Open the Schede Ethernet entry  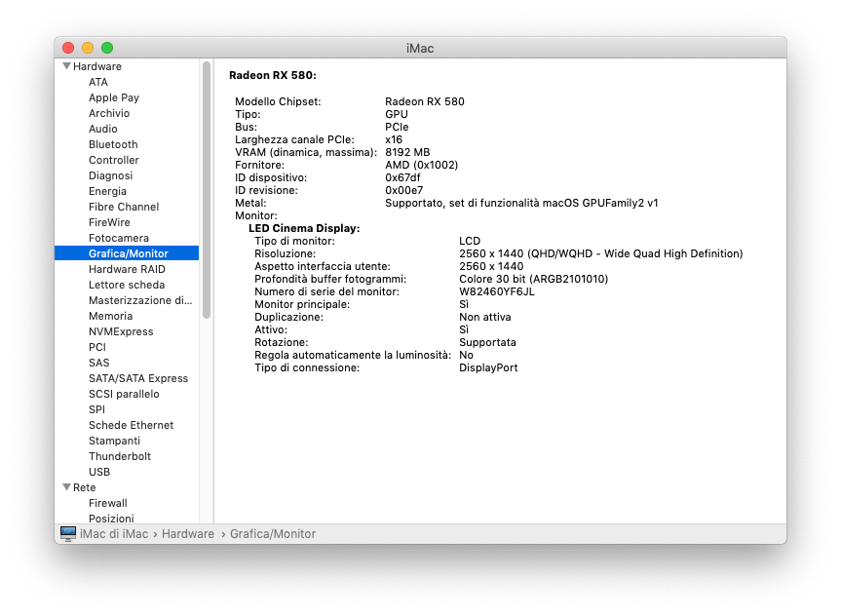(x=131, y=424)
